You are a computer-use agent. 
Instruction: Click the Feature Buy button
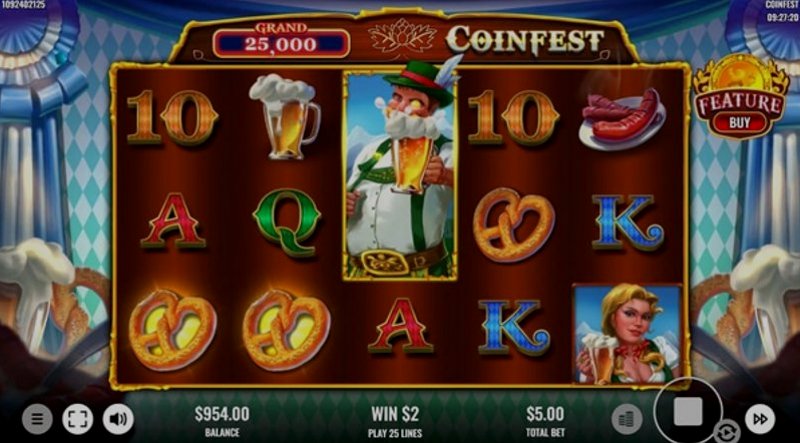point(739,97)
